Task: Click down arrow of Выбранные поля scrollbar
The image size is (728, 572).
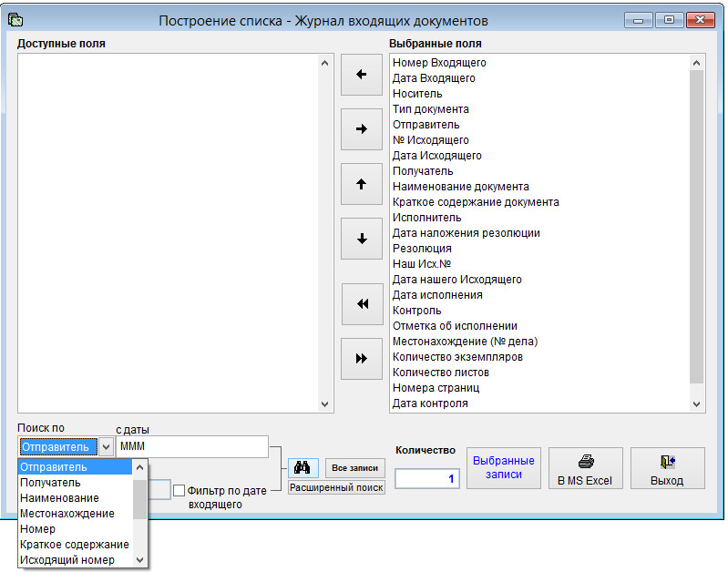Action: pyautogui.click(x=696, y=404)
